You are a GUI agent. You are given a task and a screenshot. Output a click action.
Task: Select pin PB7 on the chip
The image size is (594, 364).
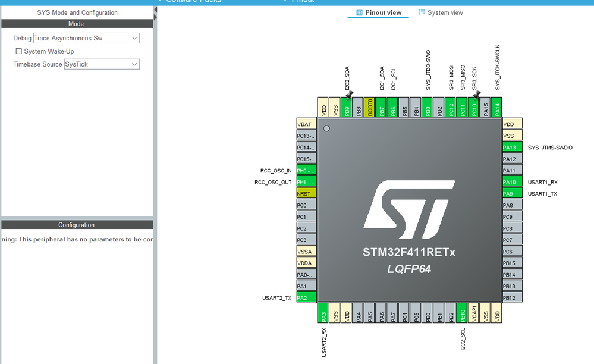pos(381,108)
